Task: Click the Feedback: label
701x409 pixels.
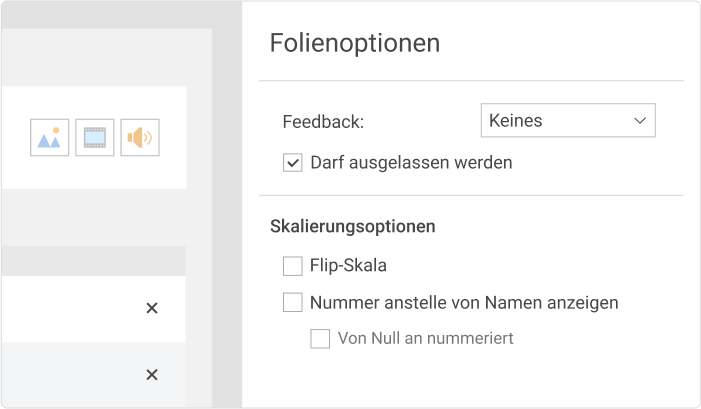Action: click(x=323, y=122)
